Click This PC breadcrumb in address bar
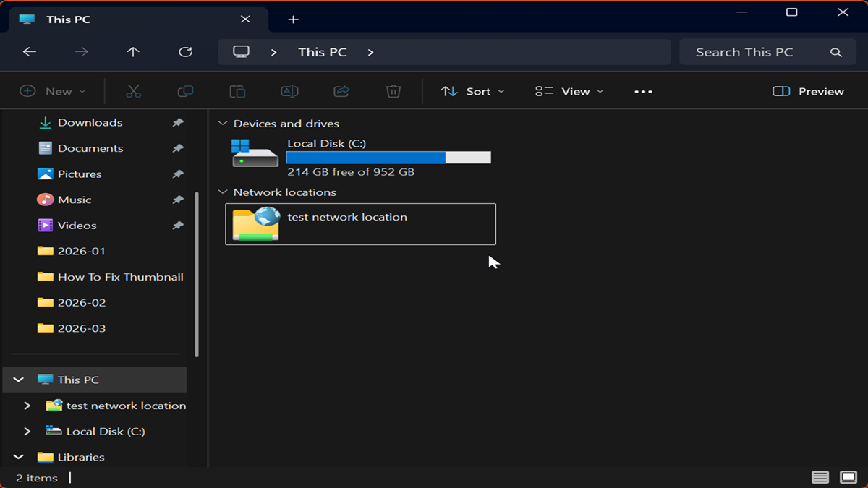The width and height of the screenshot is (868, 488). [x=323, y=52]
